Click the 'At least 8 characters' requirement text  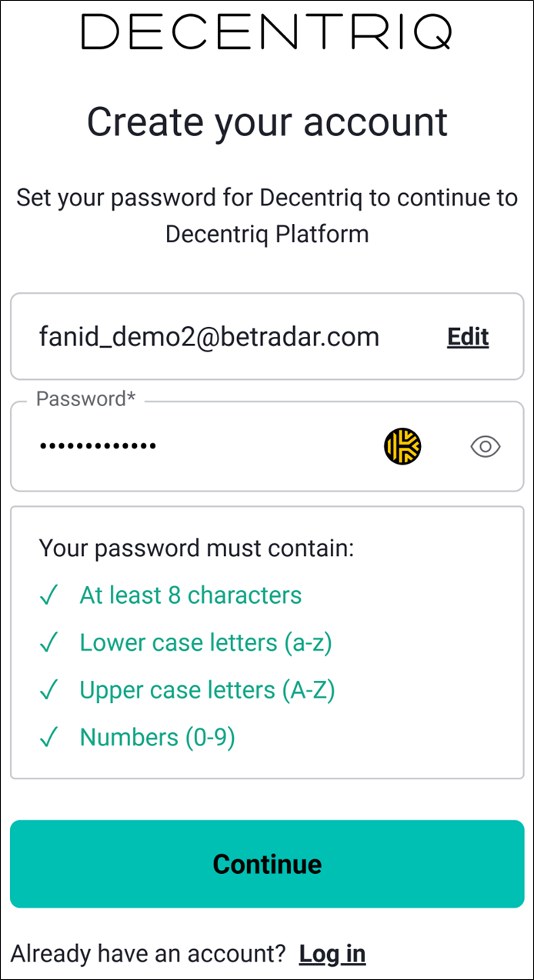pyautogui.click(x=190, y=595)
